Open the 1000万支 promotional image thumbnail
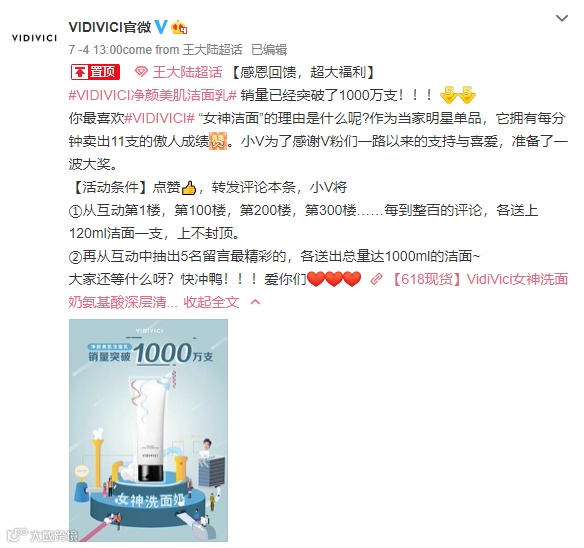Screen dimensions: 584x548 coord(148,430)
